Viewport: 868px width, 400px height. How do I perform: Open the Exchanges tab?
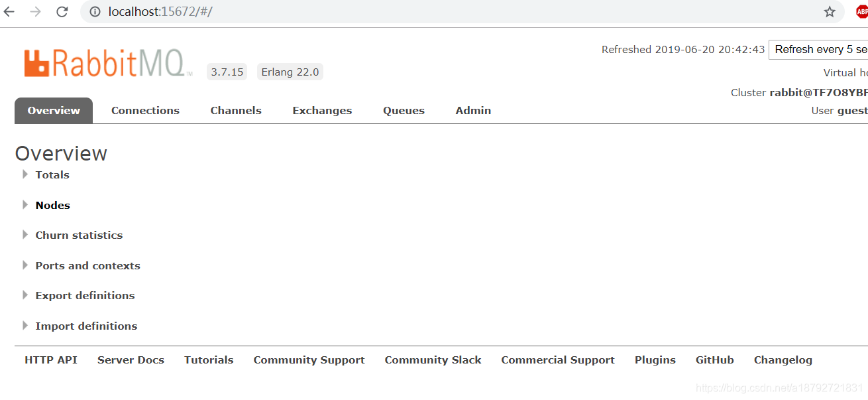click(x=322, y=110)
